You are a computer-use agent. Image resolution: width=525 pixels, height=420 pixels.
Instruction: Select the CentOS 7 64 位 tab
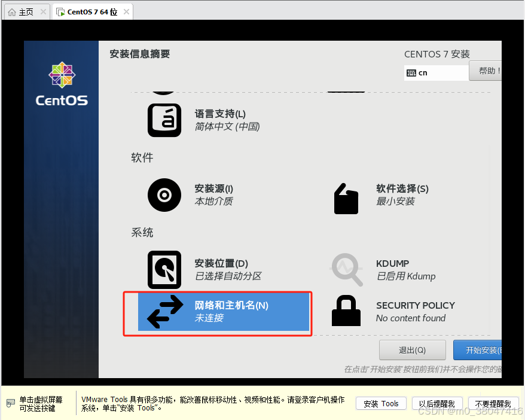click(x=93, y=12)
